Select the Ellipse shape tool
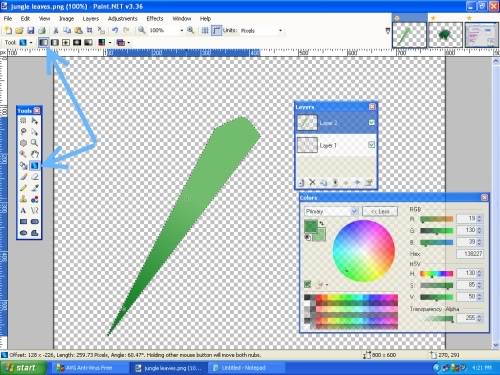Image resolution: width=500 pixels, height=375 pixels. (23, 233)
